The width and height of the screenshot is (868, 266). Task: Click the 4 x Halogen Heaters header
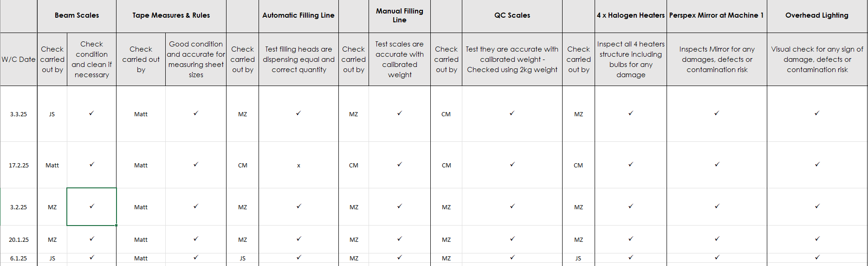630,15
